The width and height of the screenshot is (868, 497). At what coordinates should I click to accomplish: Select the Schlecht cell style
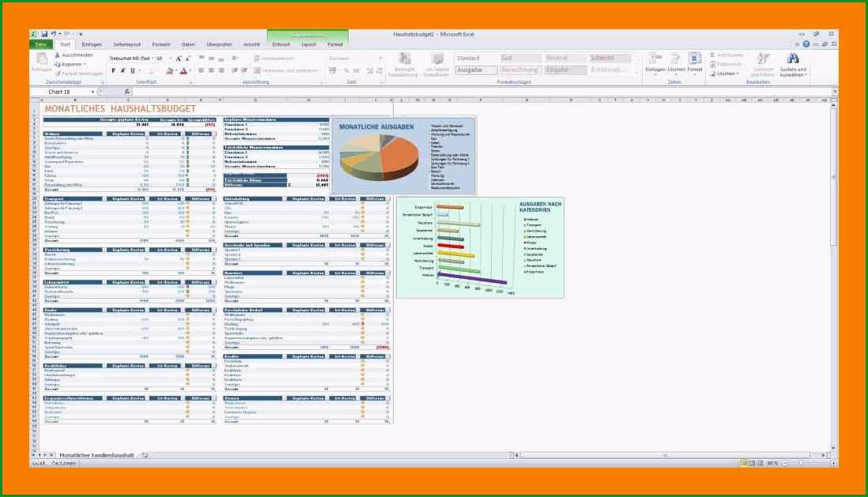[610, 58]
